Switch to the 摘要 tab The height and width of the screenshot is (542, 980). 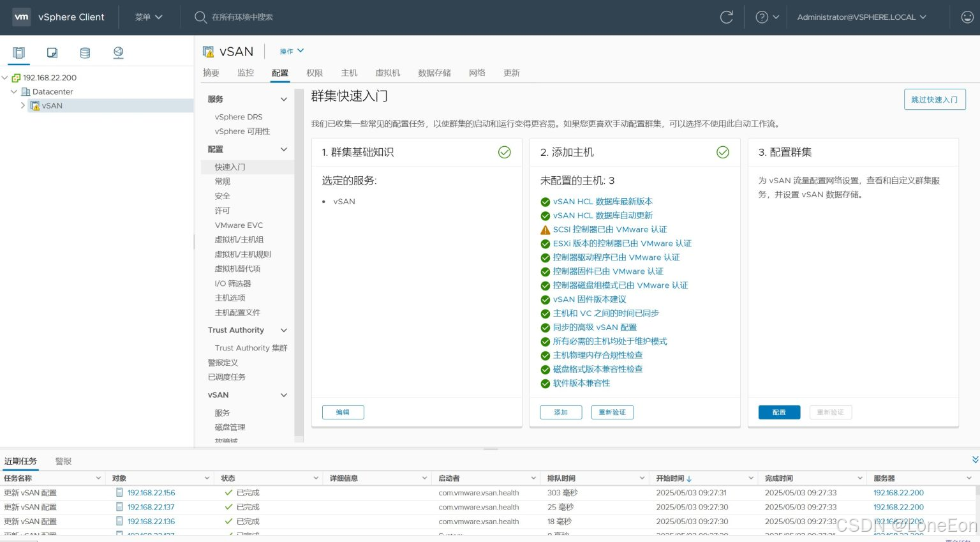click(x=211, y=73)
